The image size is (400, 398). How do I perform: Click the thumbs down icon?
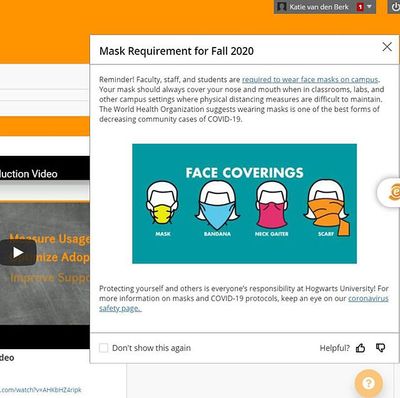point(380,348)
